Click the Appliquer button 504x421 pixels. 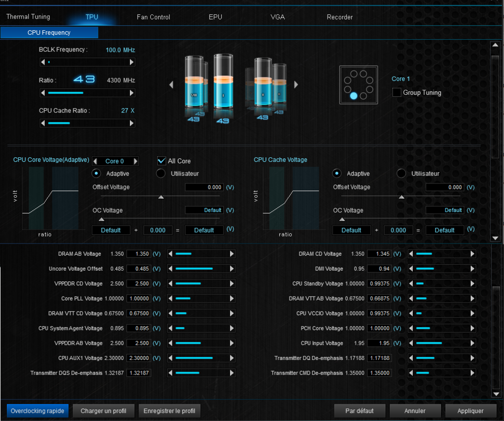471,411
